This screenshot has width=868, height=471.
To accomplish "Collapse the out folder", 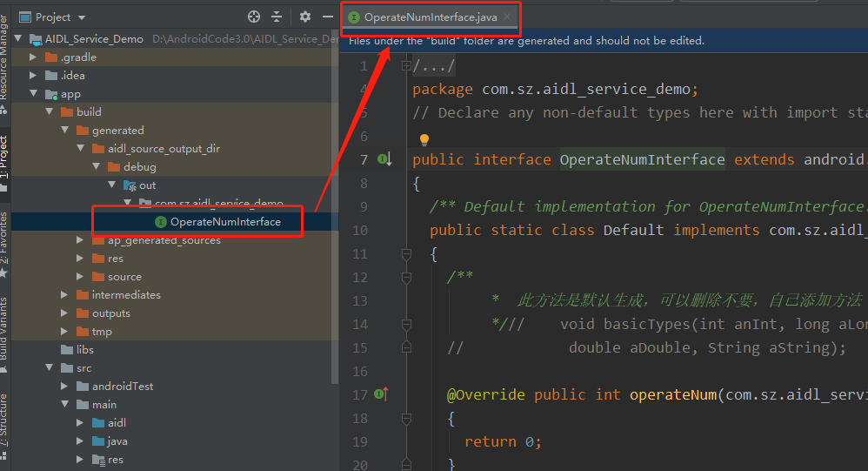I will (112, 185).
